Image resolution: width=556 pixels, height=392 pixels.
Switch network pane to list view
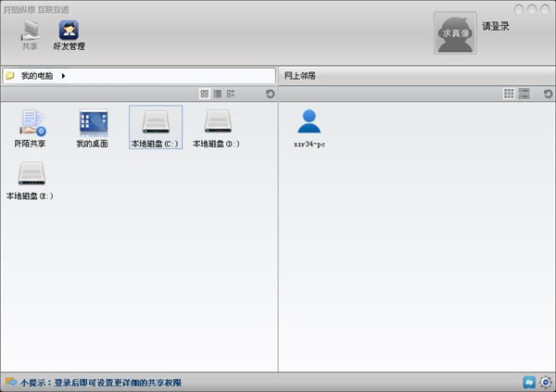524,94
